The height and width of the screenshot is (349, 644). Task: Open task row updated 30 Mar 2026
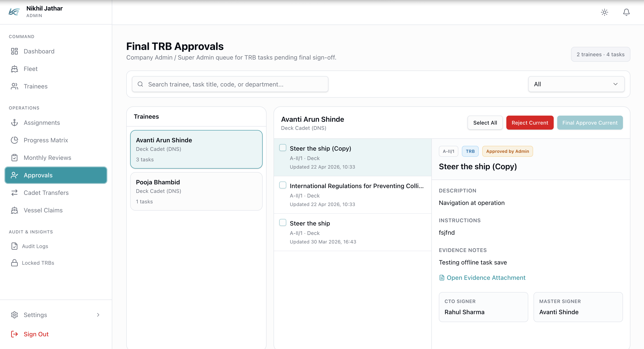coord(352,232)
